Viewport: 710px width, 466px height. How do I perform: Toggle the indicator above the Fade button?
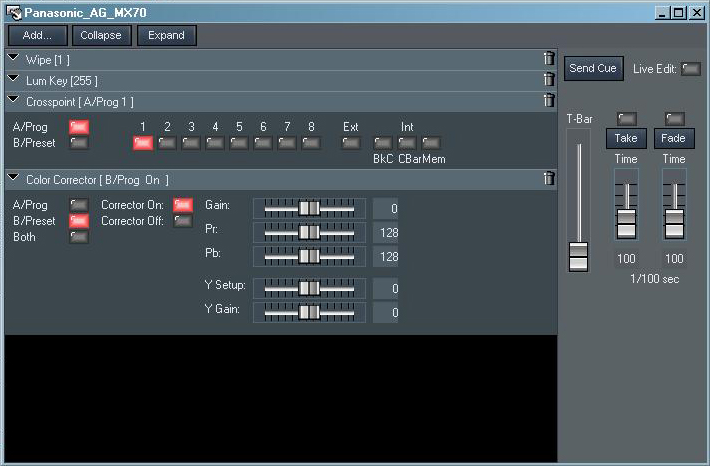tap(675, 119)
